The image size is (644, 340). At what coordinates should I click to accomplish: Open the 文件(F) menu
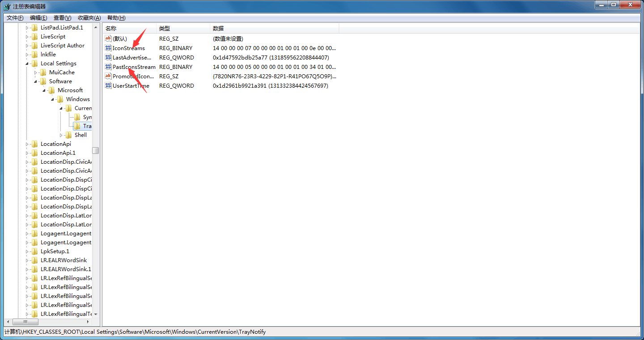click(15, 18)
